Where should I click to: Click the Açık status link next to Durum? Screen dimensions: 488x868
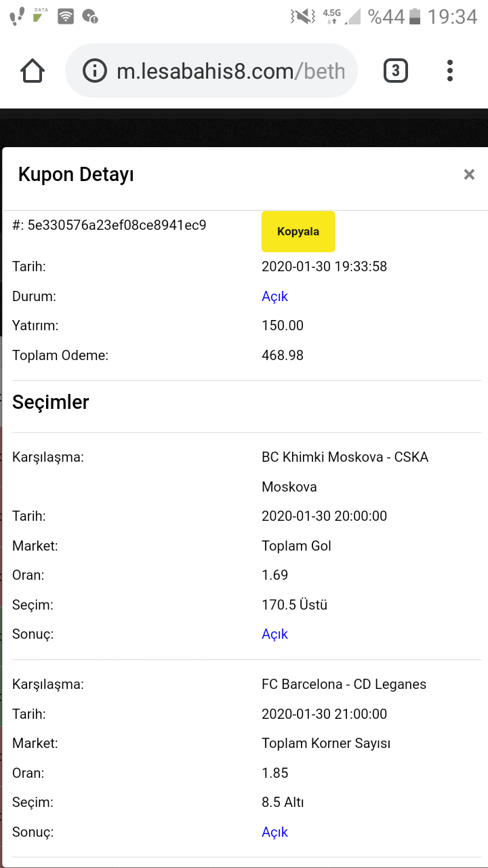274,296
